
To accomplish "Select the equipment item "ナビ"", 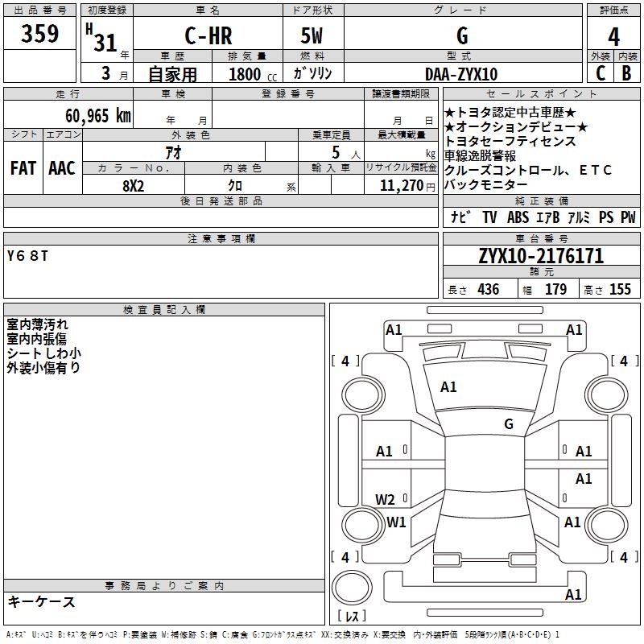I will pyautogui.click(x=460, y=217).
